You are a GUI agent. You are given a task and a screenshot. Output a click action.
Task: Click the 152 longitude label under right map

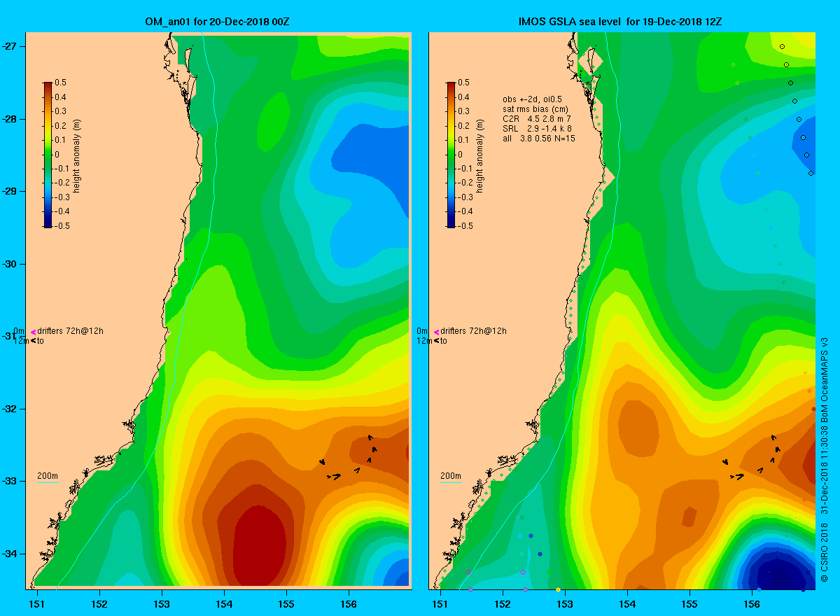tap(503, 603)
